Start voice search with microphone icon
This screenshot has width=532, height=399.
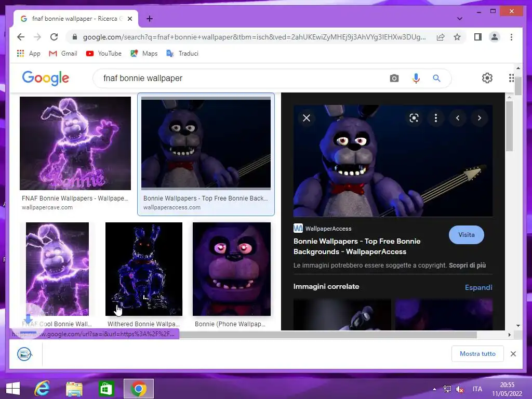click(x=416, y=78)
